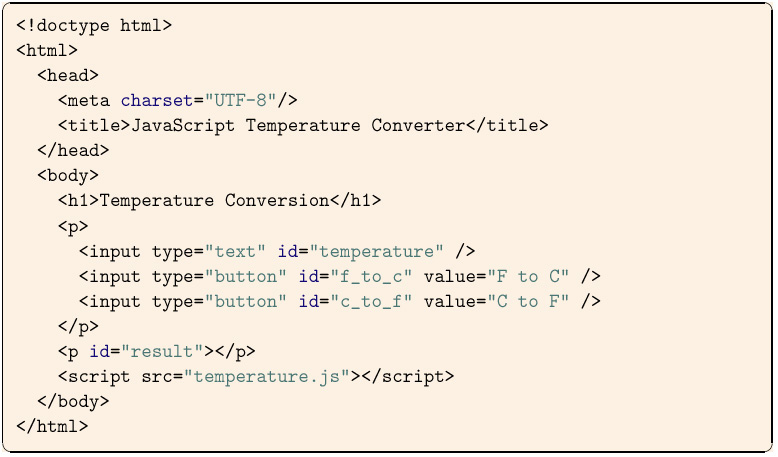
Task: Click the "temperature.js" script source string
Action: [x=267, y=377]
